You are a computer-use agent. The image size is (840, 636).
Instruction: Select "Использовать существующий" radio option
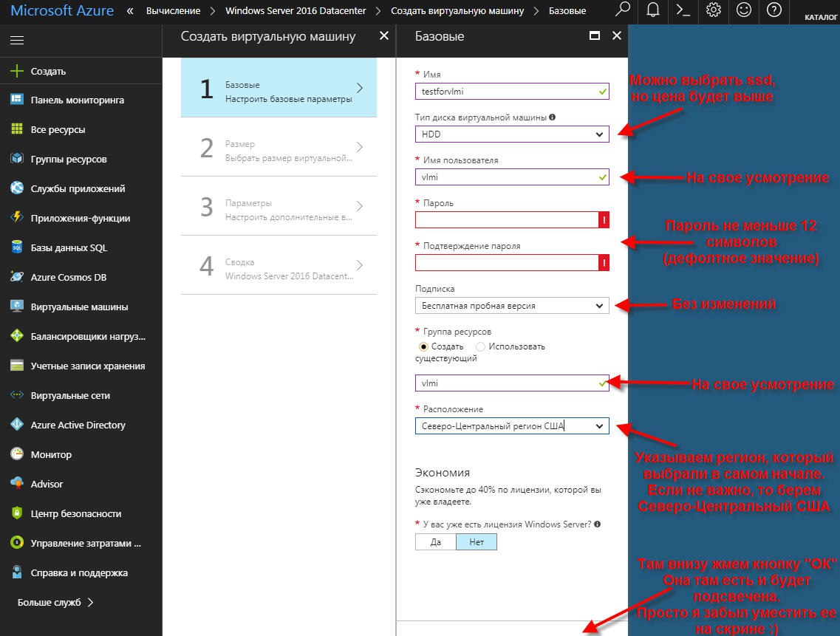(x=481, y=346)
